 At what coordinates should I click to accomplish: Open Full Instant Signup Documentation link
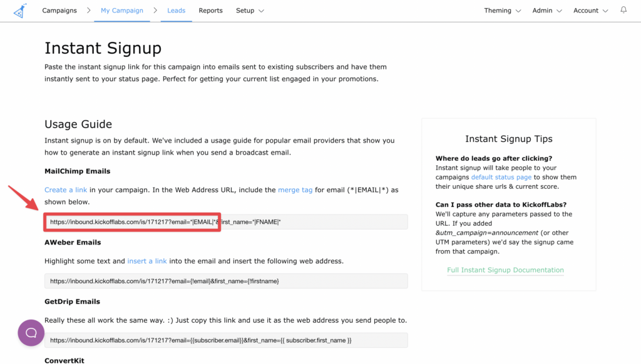coord(505,270)
